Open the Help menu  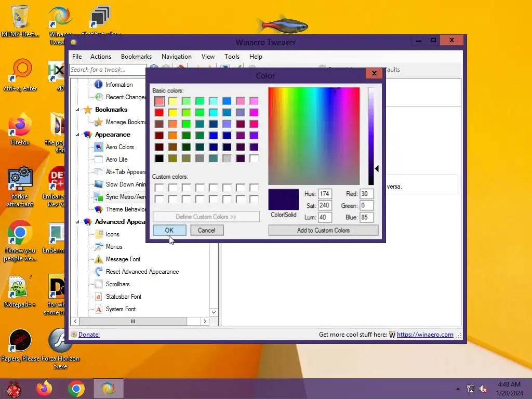(256, 57)
